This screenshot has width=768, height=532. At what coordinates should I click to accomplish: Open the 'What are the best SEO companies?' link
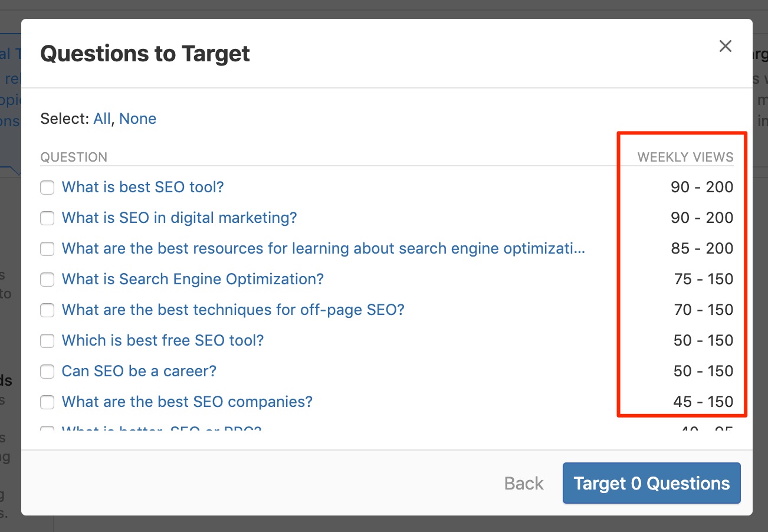click(187, 402)
